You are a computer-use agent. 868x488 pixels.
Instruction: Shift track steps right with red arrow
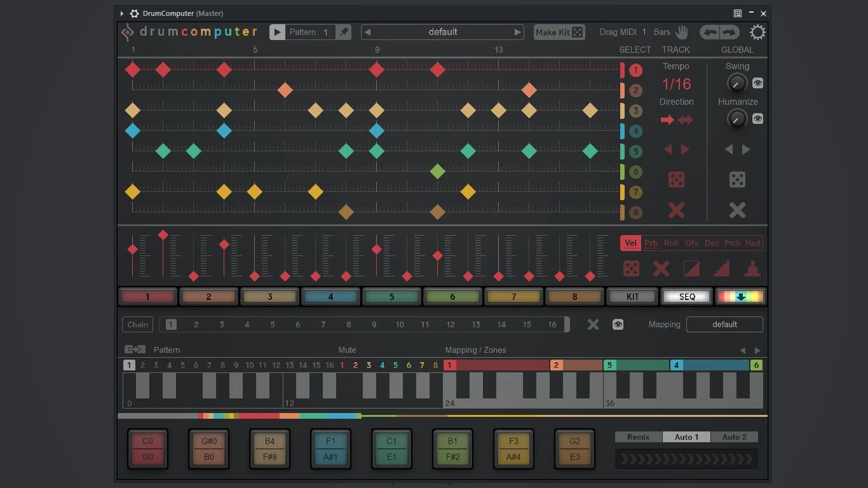pyautogui.click(x=685, y=149)
